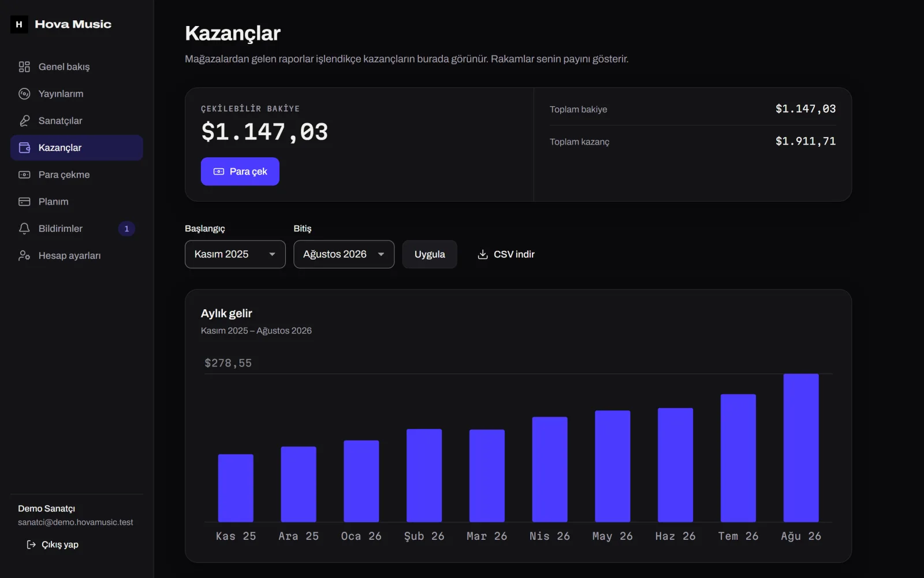Click the Aylık gelir chart title
This screenshot has width=924, height=578.
click(226, 313)
